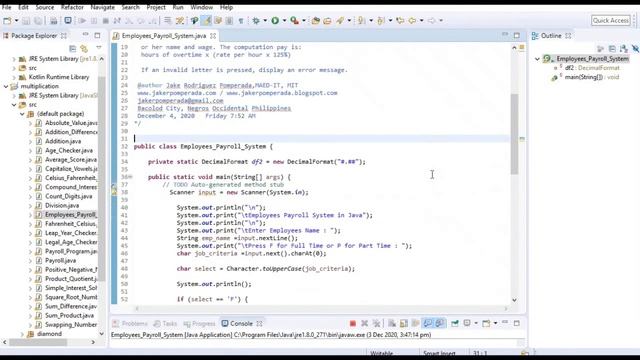Select Sum_Product.java in Package Explorer
This screenshot has height=360, width=640.
(x=65, y=316)
